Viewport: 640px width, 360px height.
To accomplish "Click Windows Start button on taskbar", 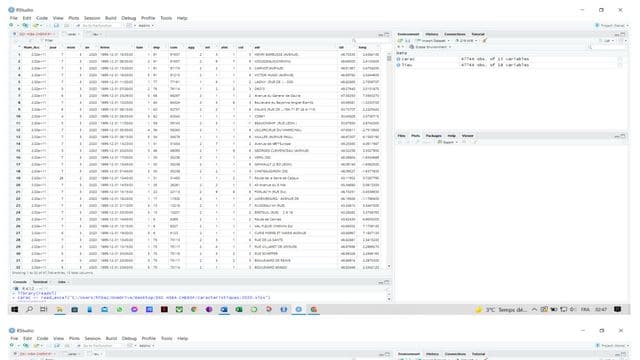I will [x=14, y=309].
